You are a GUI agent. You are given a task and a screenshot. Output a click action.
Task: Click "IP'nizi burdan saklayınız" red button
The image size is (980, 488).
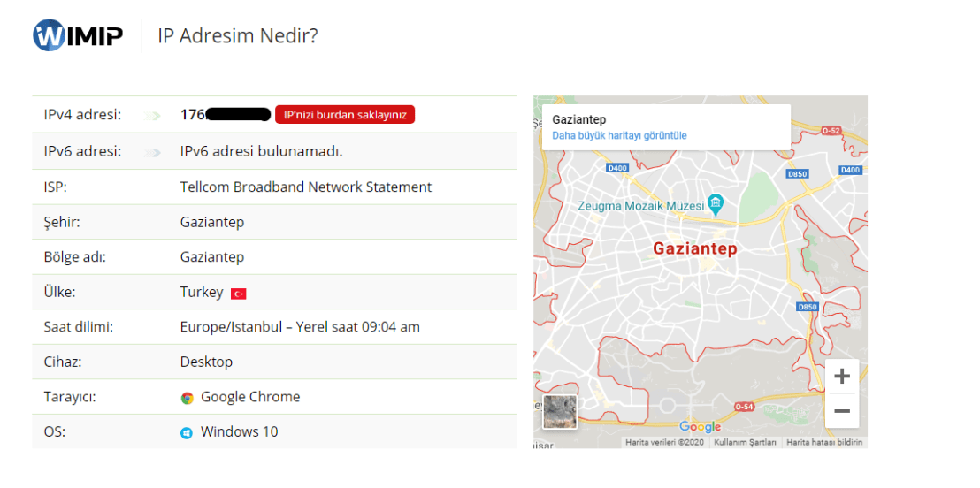click(x=345, y=114)
